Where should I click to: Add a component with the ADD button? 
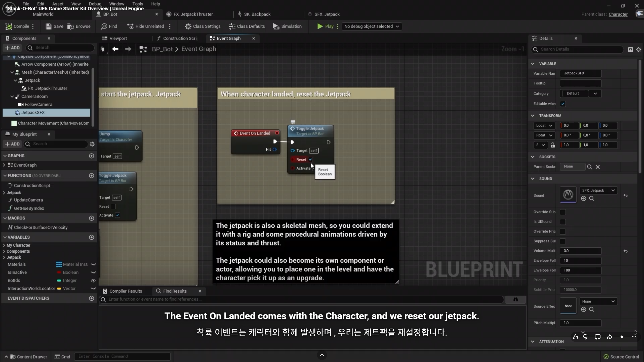click(x=12, y=48)
